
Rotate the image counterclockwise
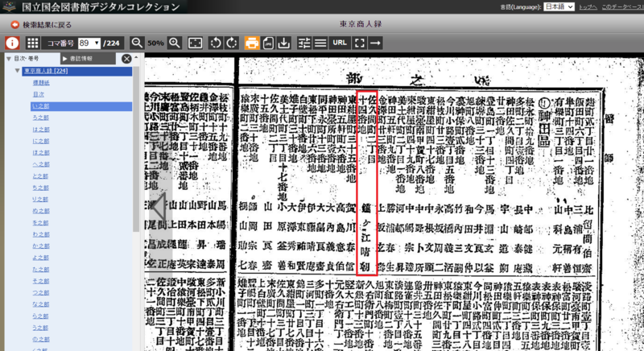(215, 43)
